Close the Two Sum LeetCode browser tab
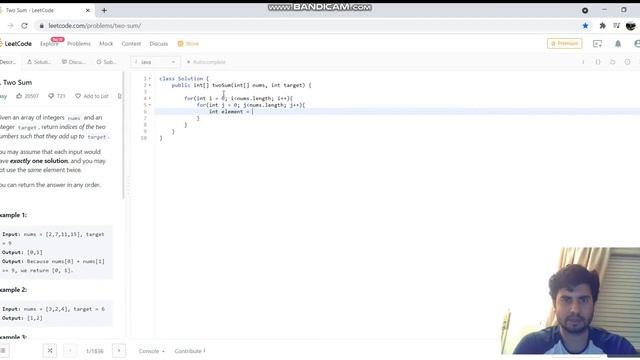Screen dimensions: 640x360 tap(87, 11)
